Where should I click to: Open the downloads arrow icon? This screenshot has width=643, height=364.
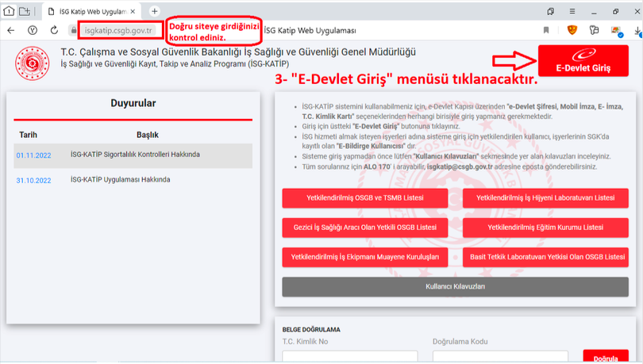pyautogui.click(x=637, y=32)
